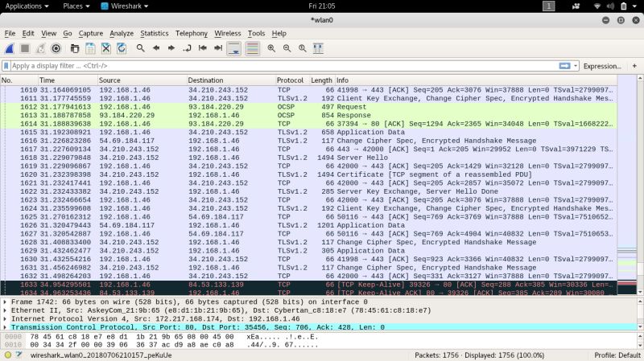Go forward in packet history arrow

pos(171,48)
